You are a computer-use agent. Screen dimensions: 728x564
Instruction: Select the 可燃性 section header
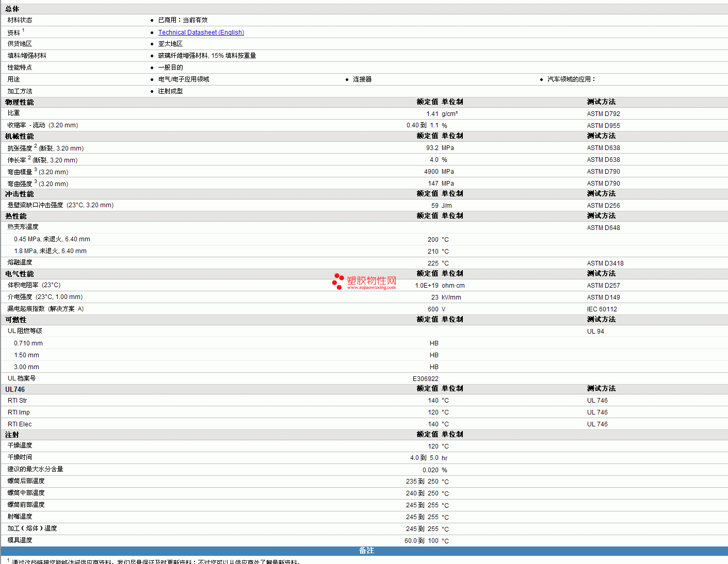click(x=16, y=320)
